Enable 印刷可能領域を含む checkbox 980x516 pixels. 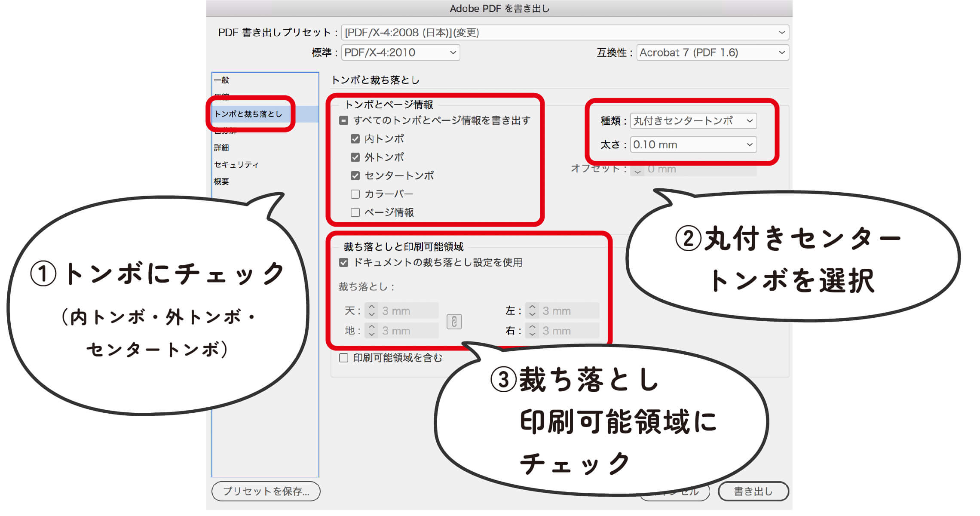point(343,358)
